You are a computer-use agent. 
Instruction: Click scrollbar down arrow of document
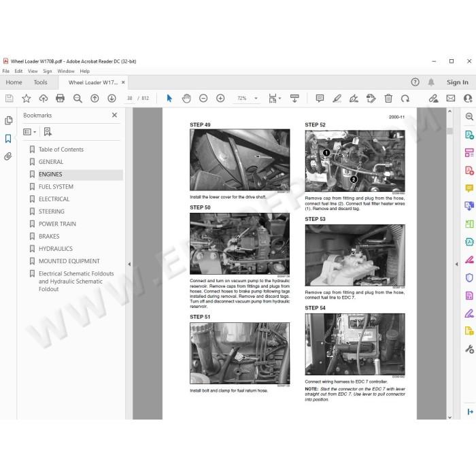pyautogui.click(x=450, y=417)
